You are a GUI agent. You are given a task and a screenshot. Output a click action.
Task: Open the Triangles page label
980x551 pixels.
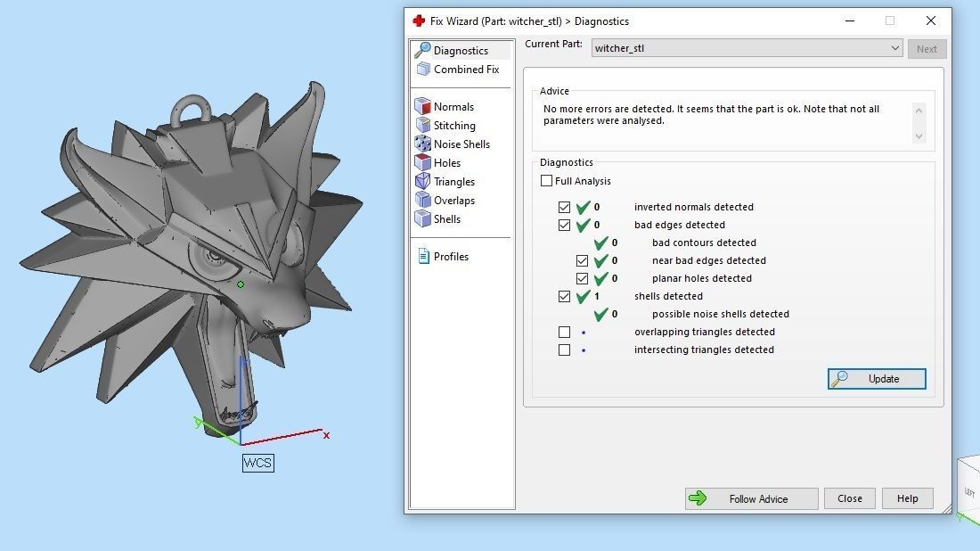(x=454, y=182)
